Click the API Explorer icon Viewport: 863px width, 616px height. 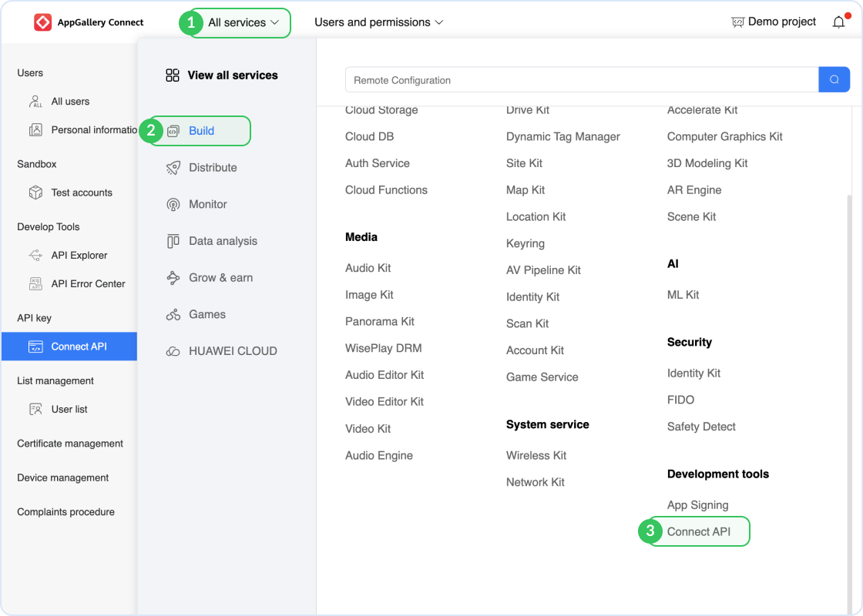tap(35, 255)
